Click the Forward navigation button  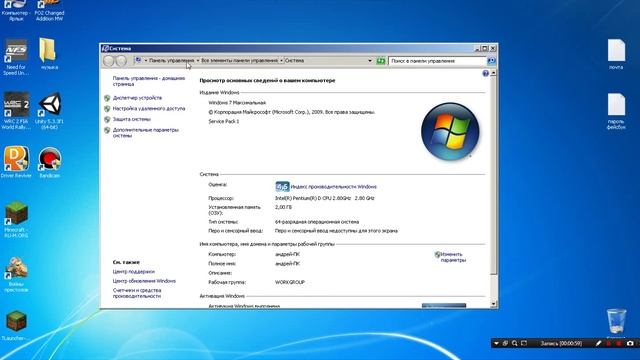coord(121,61)
